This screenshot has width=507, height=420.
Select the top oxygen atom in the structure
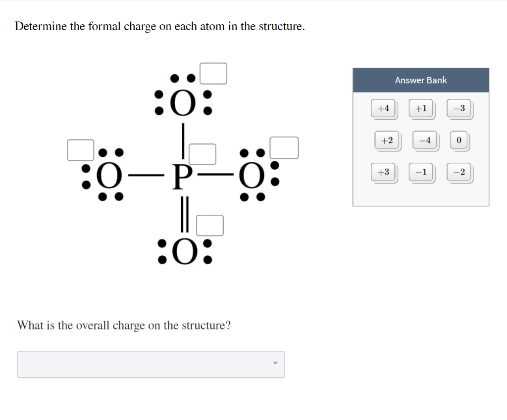pos(184,102)
